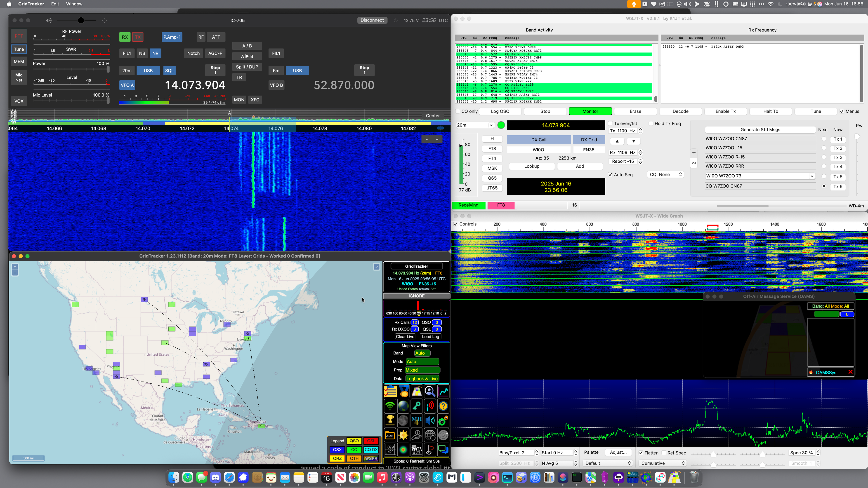Open Cumulative spectrum dropdown
This screenshot has width=868, height=488.
pos(663,463)
